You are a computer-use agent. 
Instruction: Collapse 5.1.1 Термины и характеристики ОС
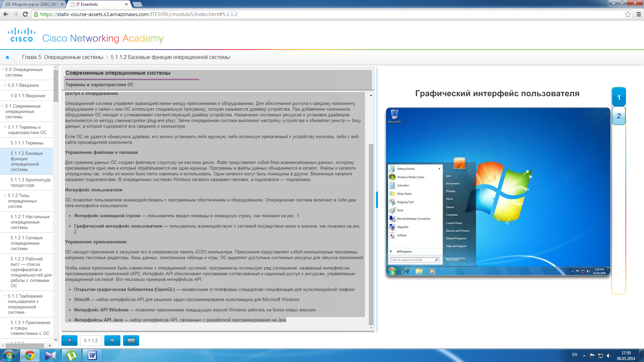[5, 127]
